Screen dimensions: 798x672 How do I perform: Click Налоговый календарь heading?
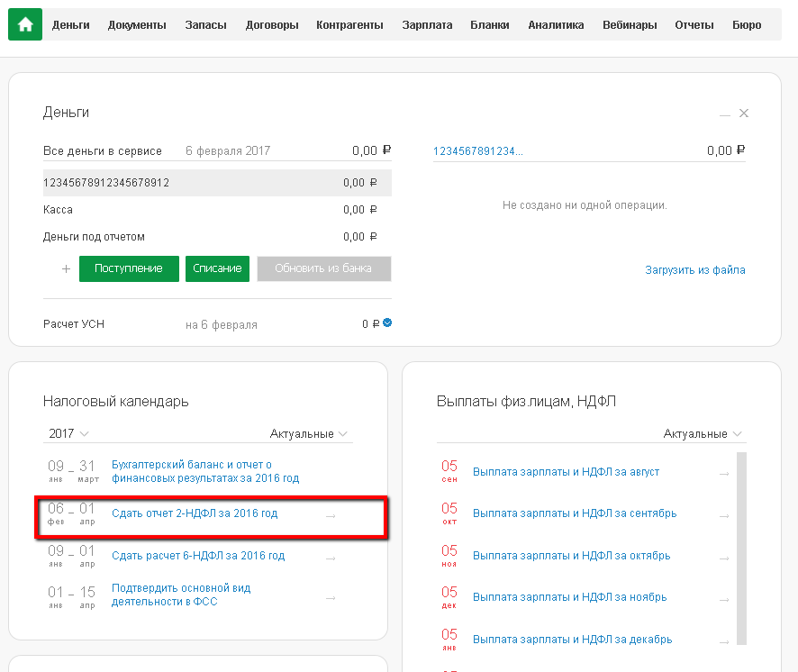pos(115,402)
